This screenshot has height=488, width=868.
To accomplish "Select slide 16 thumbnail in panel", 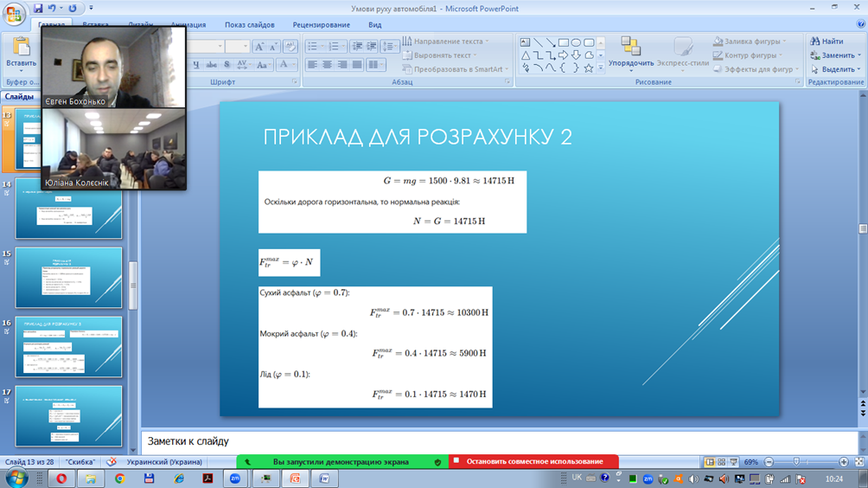I will [68, 346].
